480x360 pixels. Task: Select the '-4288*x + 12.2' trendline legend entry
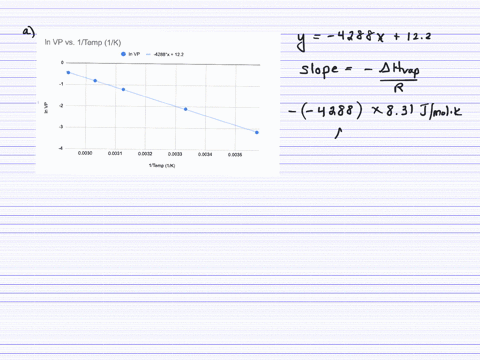click(165, 54)
